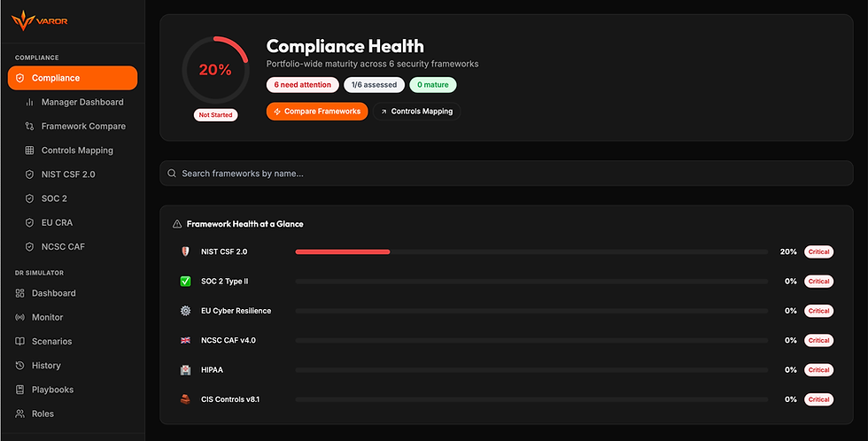Click the hospital icon for HIPAA
Image resolution: width=868 pixels, height=441 pixels.
coord(185,370)
